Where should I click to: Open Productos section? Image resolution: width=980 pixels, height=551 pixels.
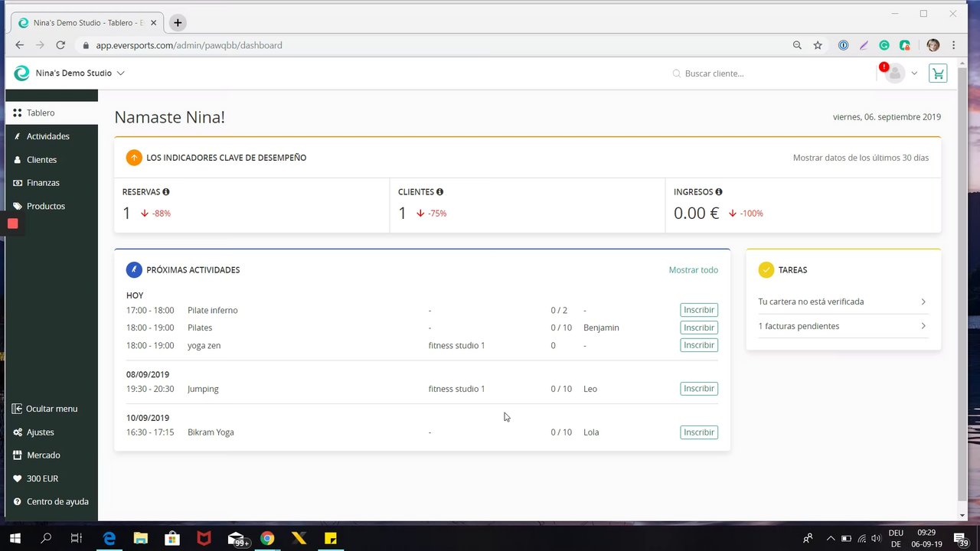pos(51,206)
